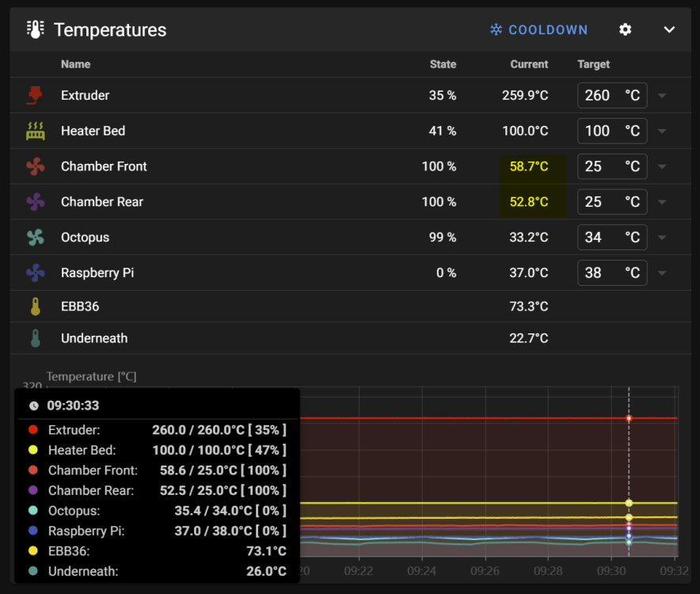Click the Octopus fan icon
Viewport: 700px width, 594px height.
(36, 237)
